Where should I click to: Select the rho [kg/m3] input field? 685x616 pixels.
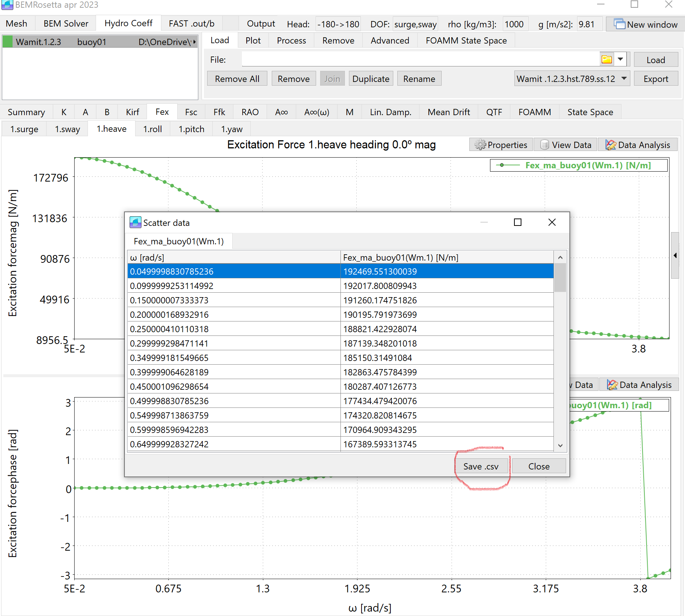tap(515, 24)
